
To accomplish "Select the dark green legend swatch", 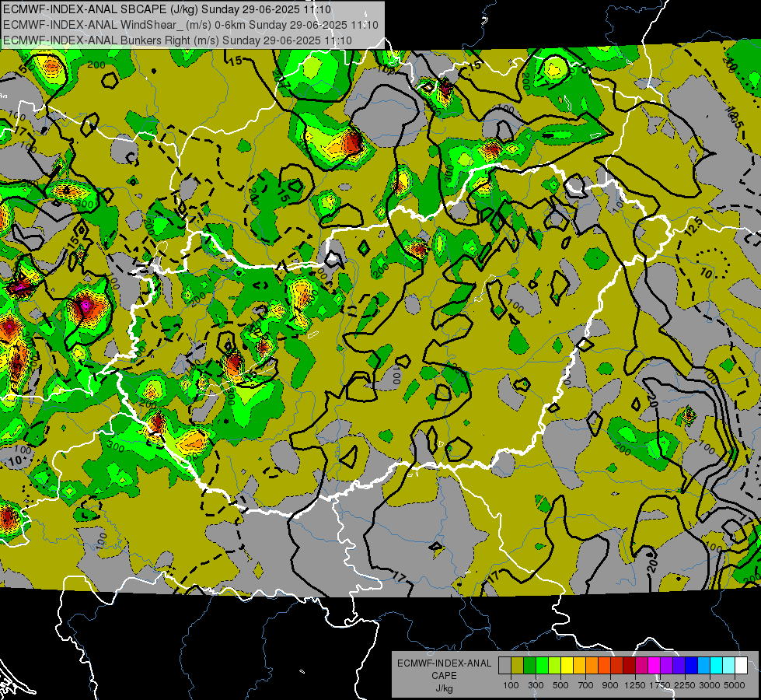I will pos(529,666).
